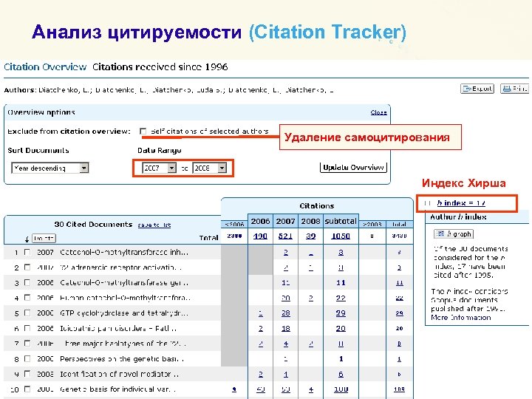Viewport: 532px width, 399px height.
Task: Click subtotal 22 in Human catechol row
Action: point(341,298)
